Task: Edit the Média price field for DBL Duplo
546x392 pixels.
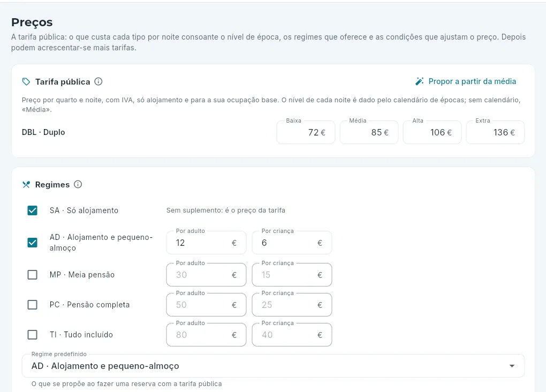Action: pos(369,132)
